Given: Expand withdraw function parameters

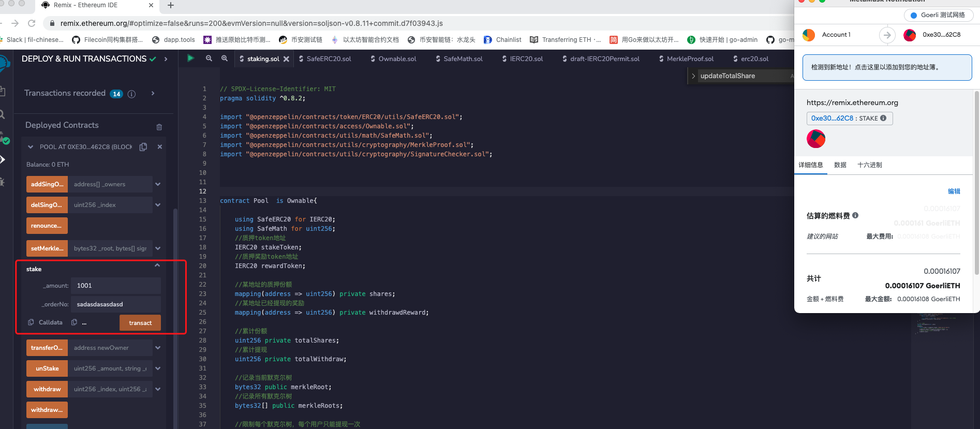Looking at the screenshot, I should tap(158, 389).
